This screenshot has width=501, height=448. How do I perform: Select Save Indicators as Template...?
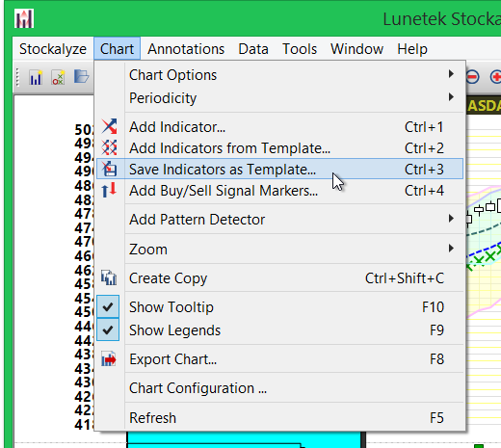279,169
